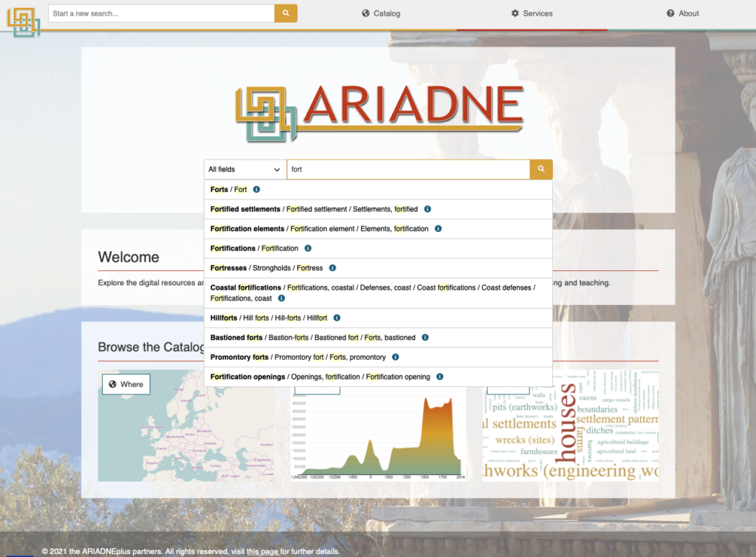Click the large ARIADNE banner logo
The image size is (756, 557).
(379, 113)
